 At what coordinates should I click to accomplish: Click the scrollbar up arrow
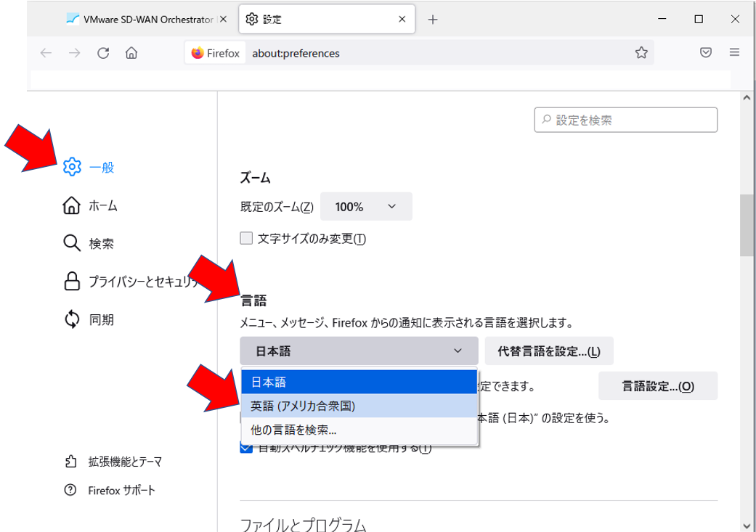tap(747, 98)
